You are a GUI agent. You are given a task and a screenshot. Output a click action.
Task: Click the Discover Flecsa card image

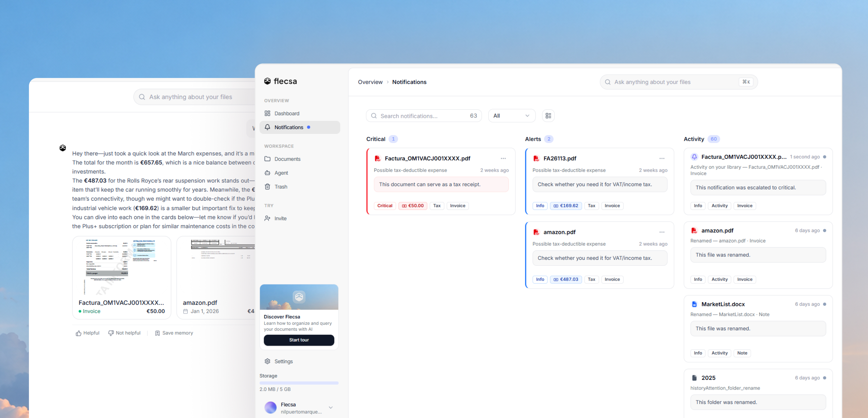click(299, 297)
